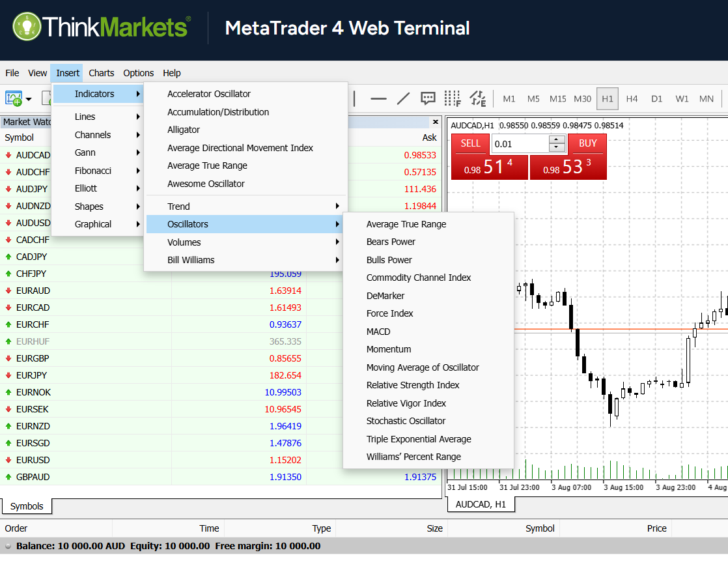Switch chart to H4 timeframe
The height and width of the screenshot is (572, 728).
tap(632, 98)
